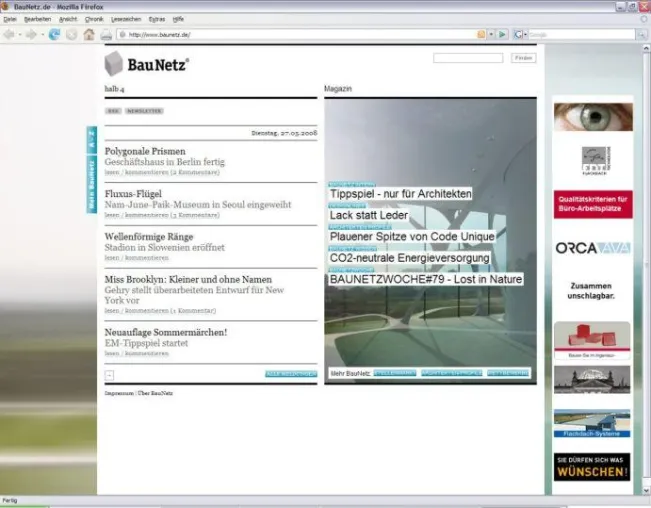Click the vertical scrollbar up arrow
651x508 pixels.
(x=646, y=49)
